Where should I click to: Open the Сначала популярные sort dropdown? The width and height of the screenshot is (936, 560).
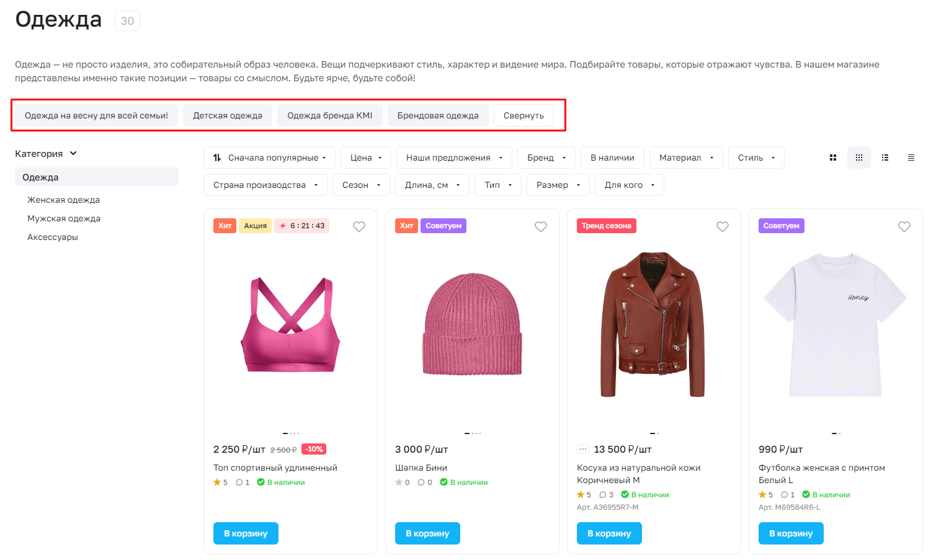click(x=269, y=158)
